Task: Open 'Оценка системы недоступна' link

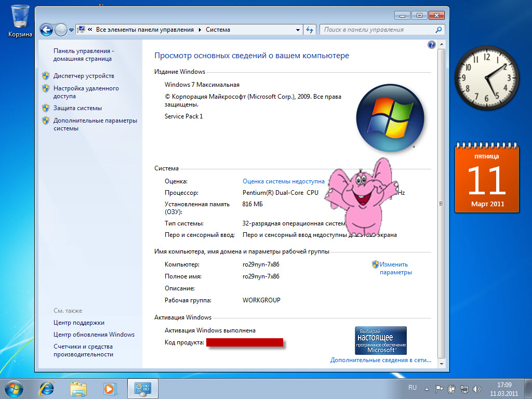Action: (x=283, y=181)
